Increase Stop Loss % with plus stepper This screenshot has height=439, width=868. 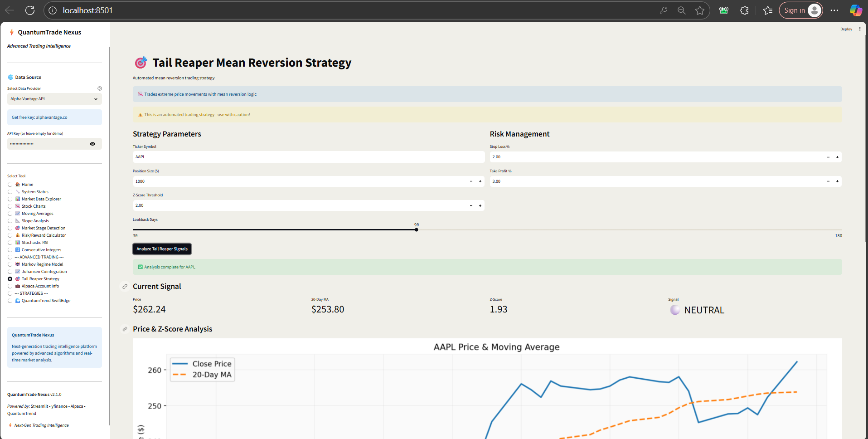pyautogui.click(x=837, y=157)
